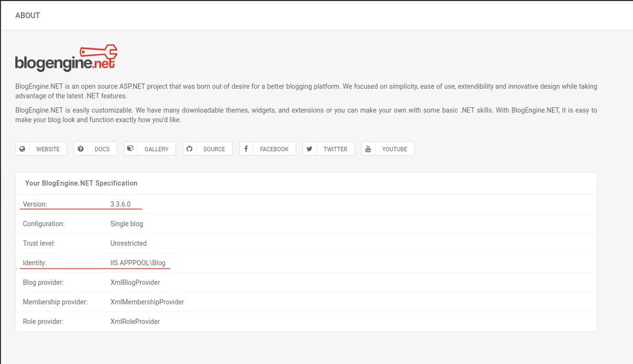
Task: Select the 'Unrestricted' value
Action: click(x=128, y=243)
